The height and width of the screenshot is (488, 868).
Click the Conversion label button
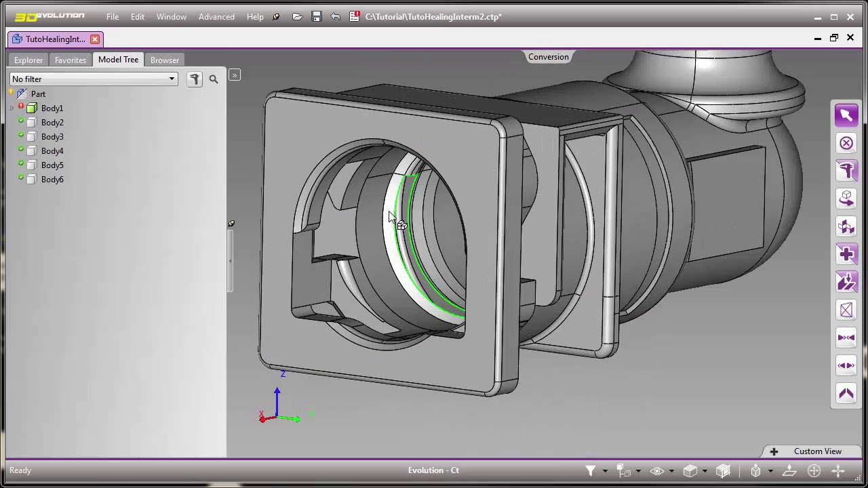pos(549,57)
